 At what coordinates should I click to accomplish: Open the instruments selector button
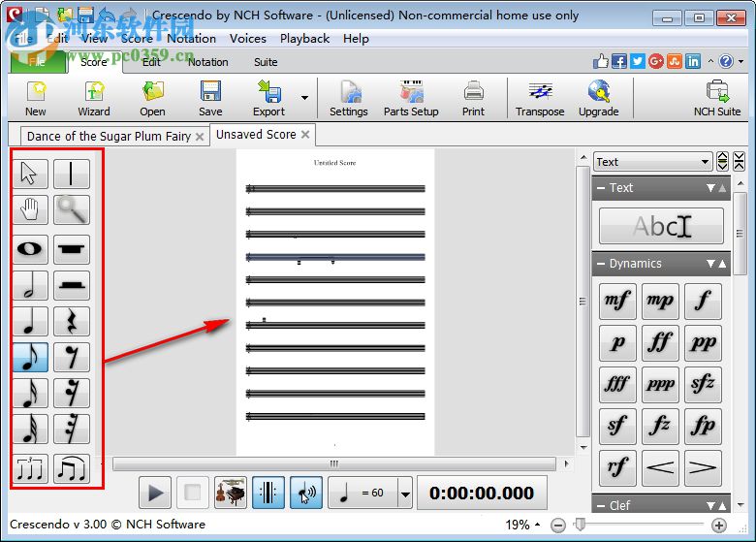231,493
